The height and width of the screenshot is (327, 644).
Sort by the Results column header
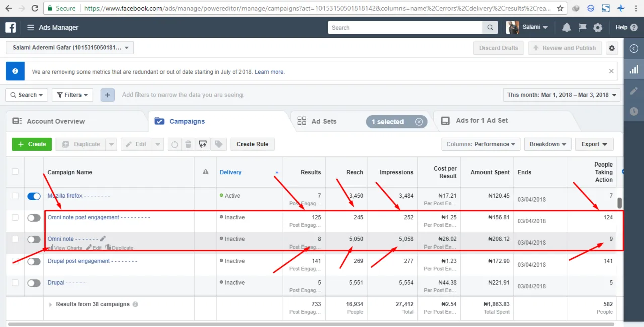(311, 172)
